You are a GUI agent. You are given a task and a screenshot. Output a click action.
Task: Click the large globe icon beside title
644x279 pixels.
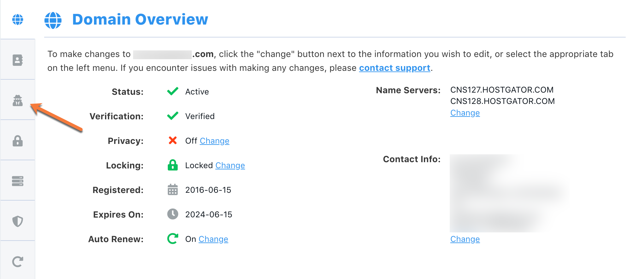click(53, 20)
